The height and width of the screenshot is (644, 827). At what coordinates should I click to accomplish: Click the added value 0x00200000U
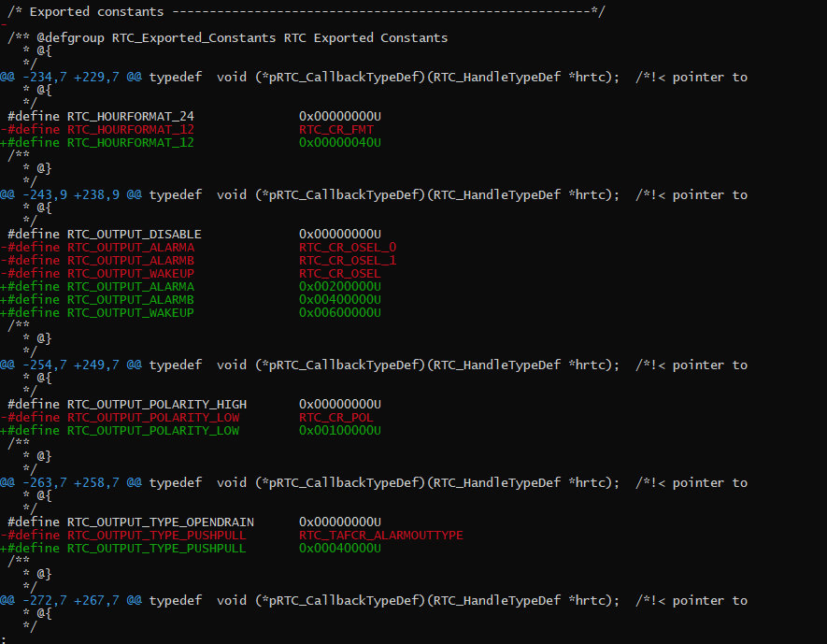pos(340,286)
